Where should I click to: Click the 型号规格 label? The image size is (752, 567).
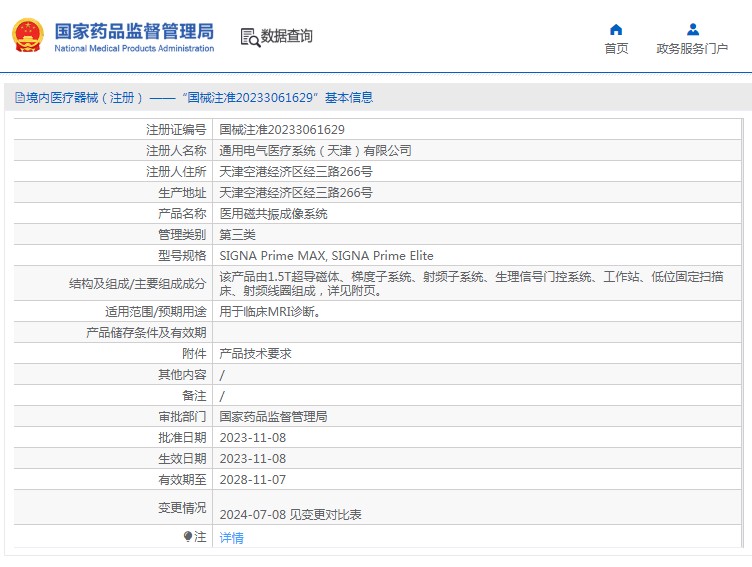tap(182, 256)
